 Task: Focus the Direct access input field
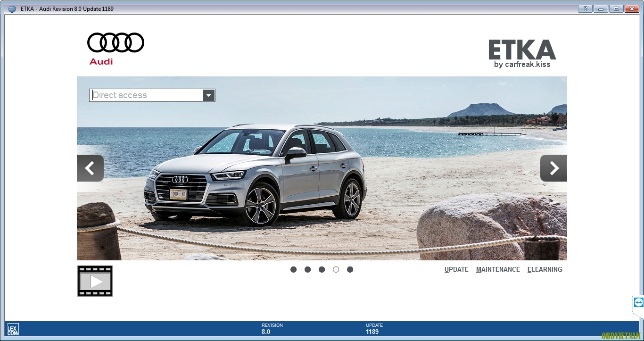tap(147, 95)
